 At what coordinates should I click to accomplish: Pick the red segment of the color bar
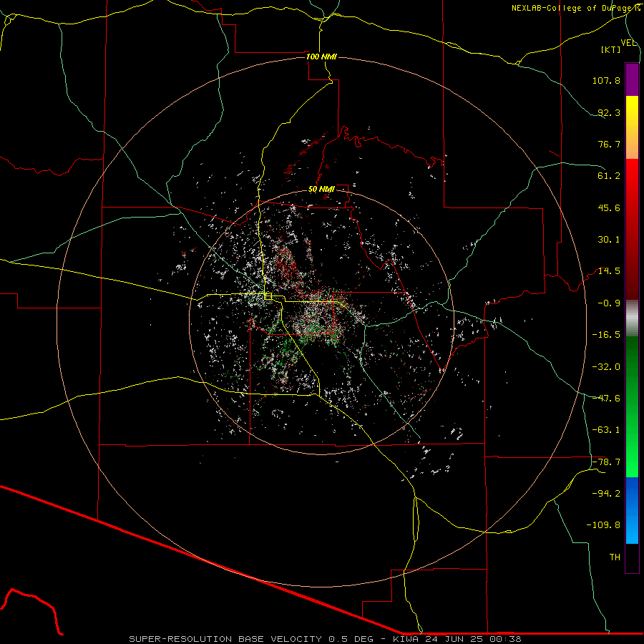[632, 229]
